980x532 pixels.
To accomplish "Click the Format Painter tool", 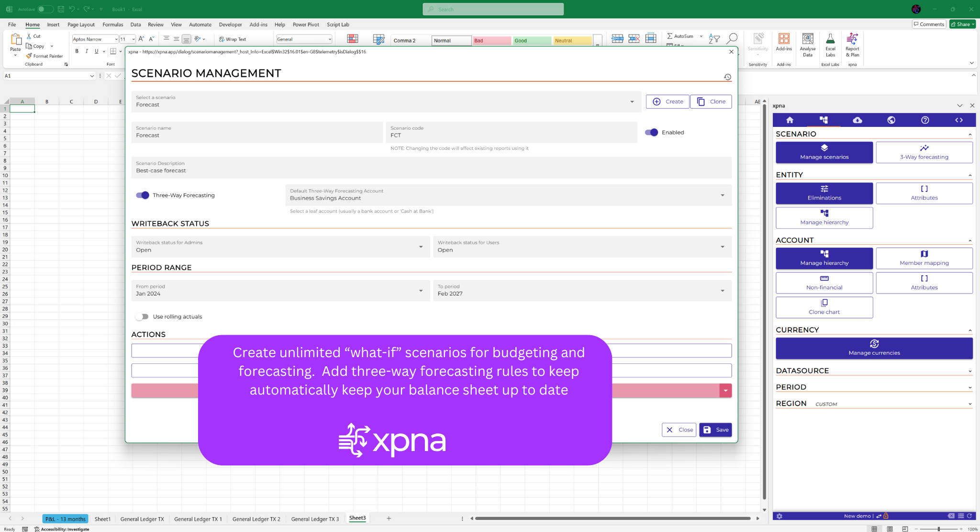I will [x=45, y=56].
